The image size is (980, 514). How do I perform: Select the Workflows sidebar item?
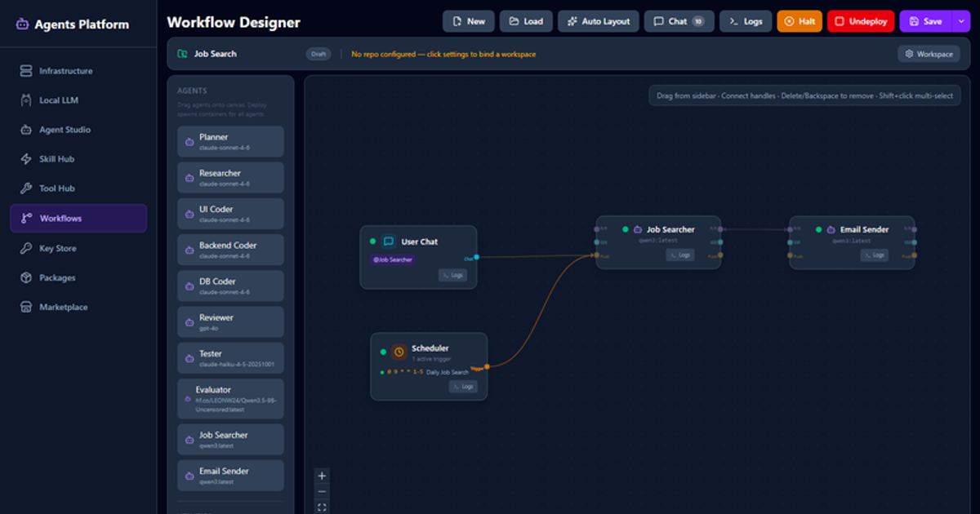[x=78, y=219]
